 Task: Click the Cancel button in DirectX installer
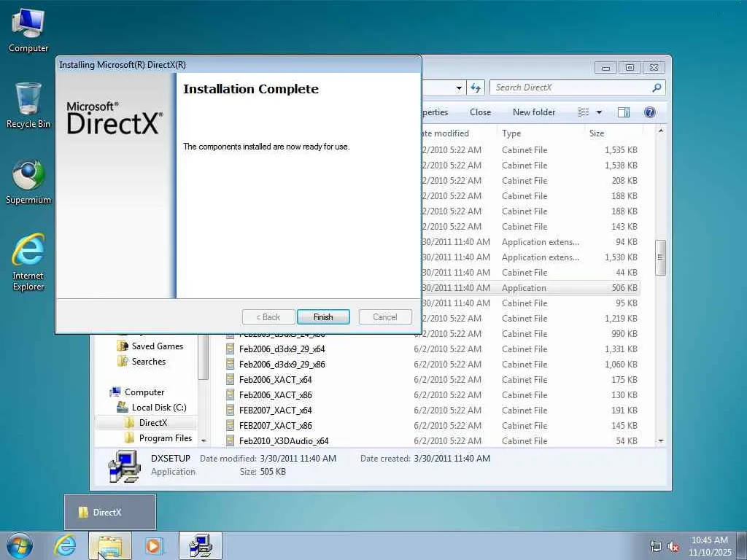pyautogui.click(x=385, y=317)
